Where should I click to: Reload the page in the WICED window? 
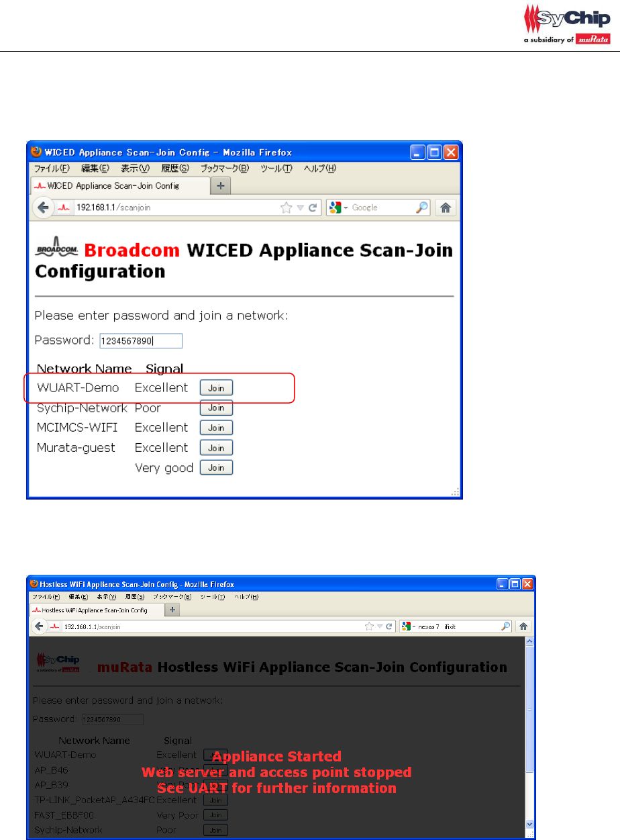[x=312, y=208]
